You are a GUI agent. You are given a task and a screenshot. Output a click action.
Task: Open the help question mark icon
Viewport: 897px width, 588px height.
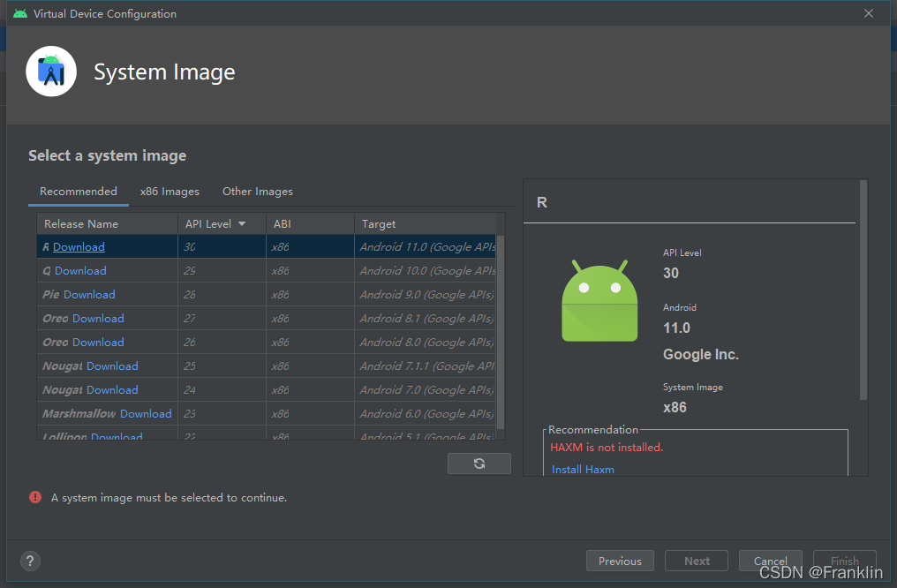[30, 562]
